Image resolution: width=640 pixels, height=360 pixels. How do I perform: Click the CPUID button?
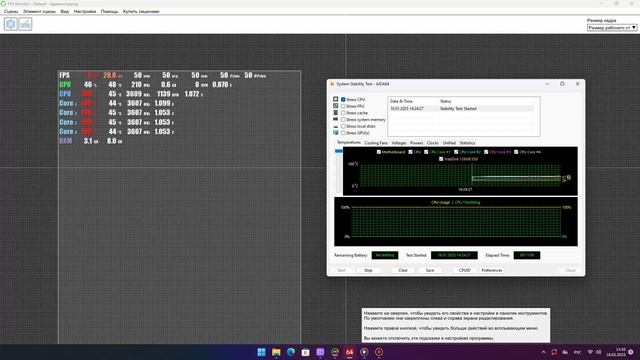coord(464,270)
